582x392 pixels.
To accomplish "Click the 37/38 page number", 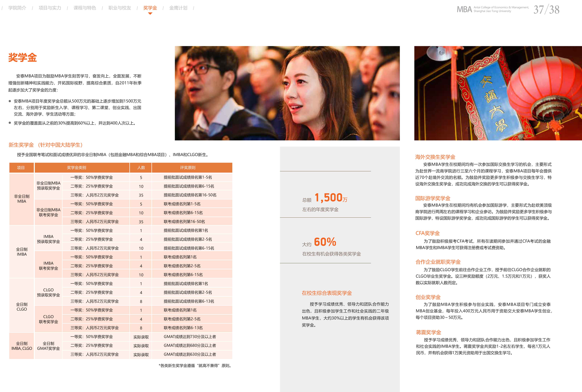I will pos(546,9).
